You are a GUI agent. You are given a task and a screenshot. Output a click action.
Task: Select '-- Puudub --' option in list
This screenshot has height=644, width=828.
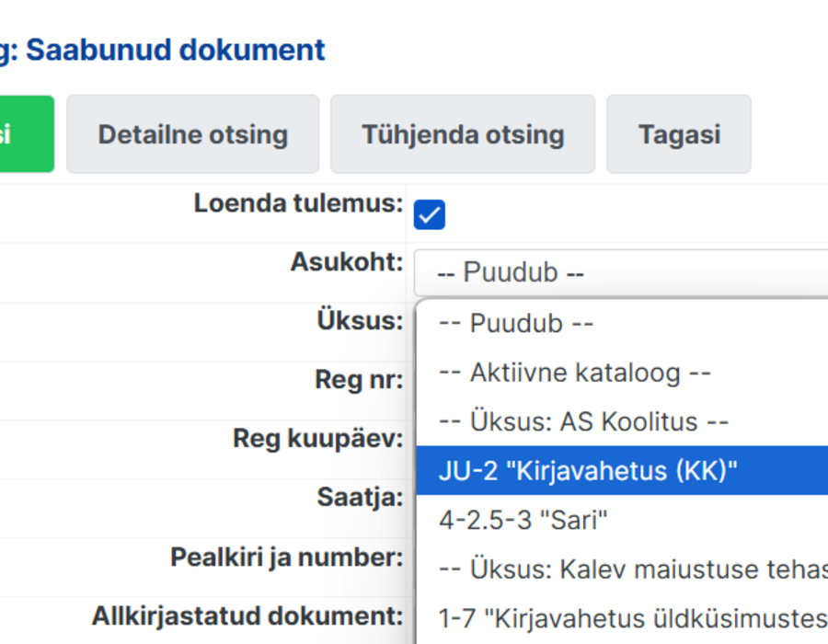tap(622, 323)
